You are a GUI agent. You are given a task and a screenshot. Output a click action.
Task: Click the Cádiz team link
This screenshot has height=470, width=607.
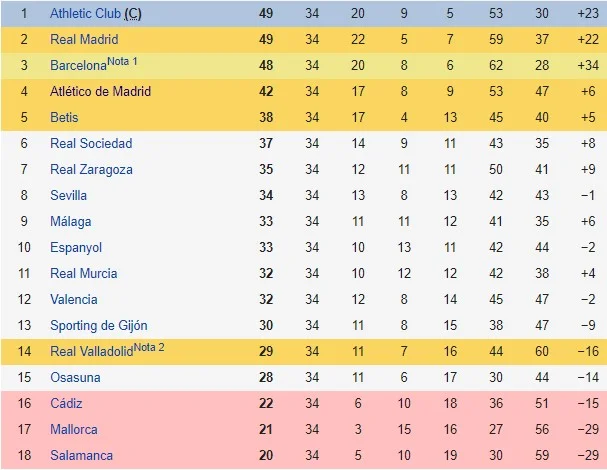pyautogui.click(x=66, y=404)
